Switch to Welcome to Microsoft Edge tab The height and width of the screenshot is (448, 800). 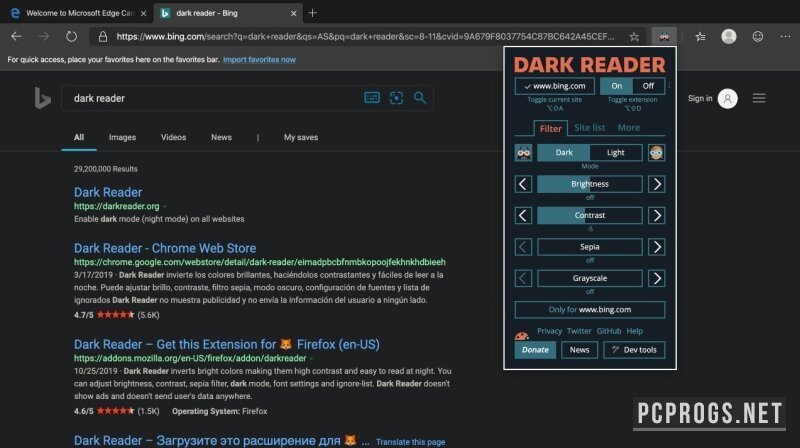coord(79,13)
